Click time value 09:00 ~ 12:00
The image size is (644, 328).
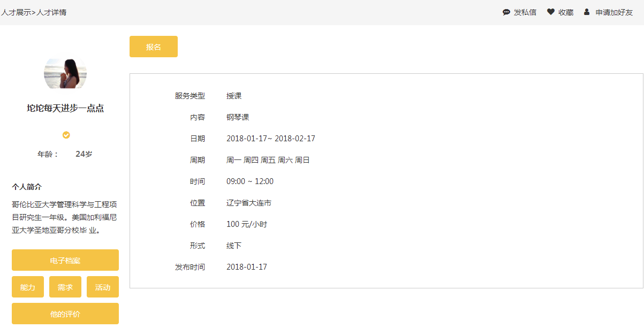tap(250, 181)
